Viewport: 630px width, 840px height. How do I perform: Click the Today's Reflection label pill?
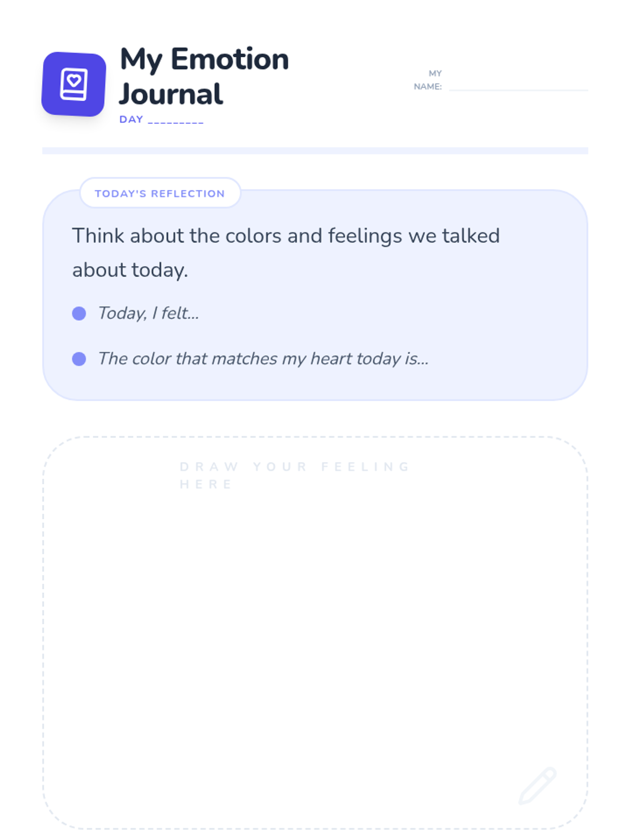[160, 193]
